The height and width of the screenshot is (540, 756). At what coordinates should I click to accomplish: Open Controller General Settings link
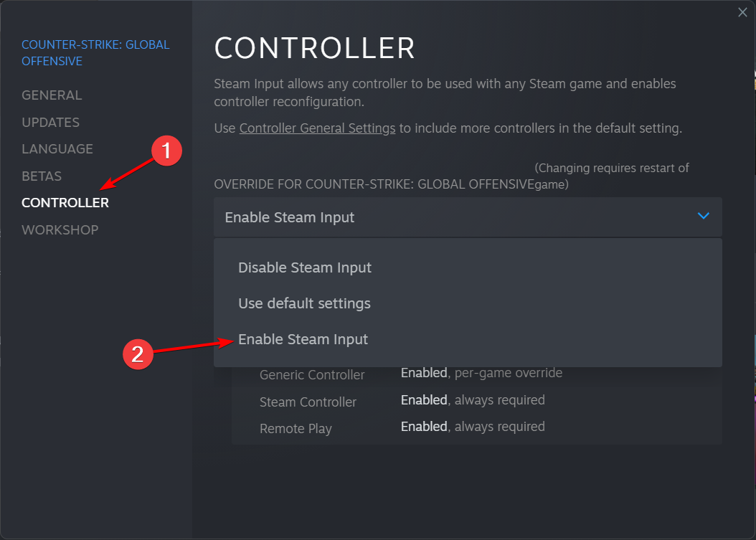[x=317, y=128]
